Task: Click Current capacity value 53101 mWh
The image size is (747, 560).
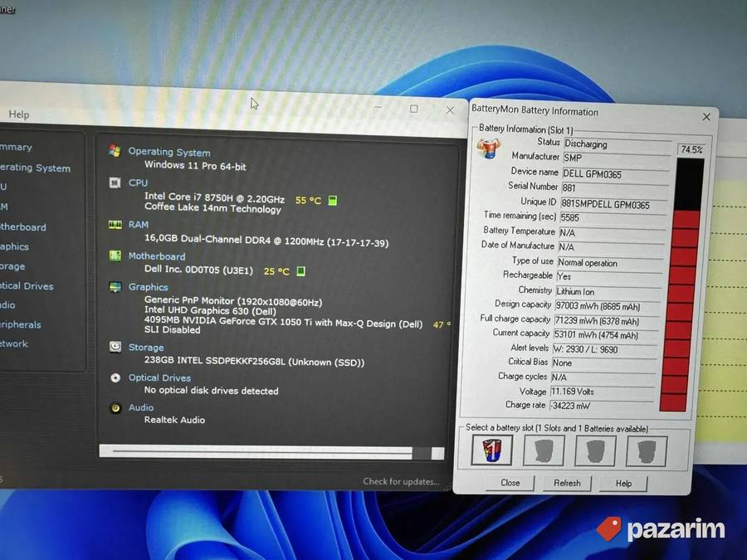Action: [606, 335]
